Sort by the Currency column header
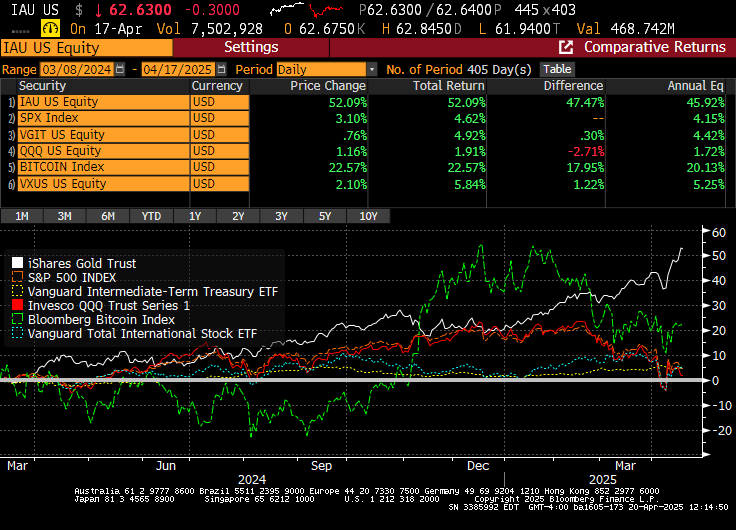 point(217,86)
